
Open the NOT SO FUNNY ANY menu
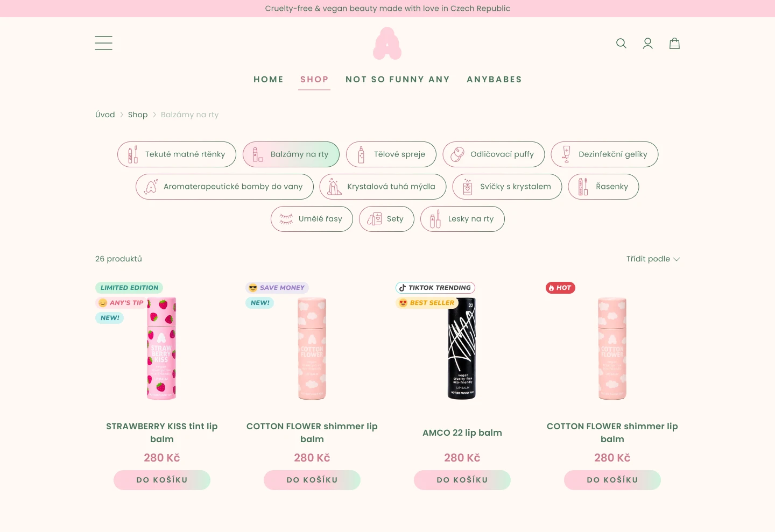(x=398, y=80)
